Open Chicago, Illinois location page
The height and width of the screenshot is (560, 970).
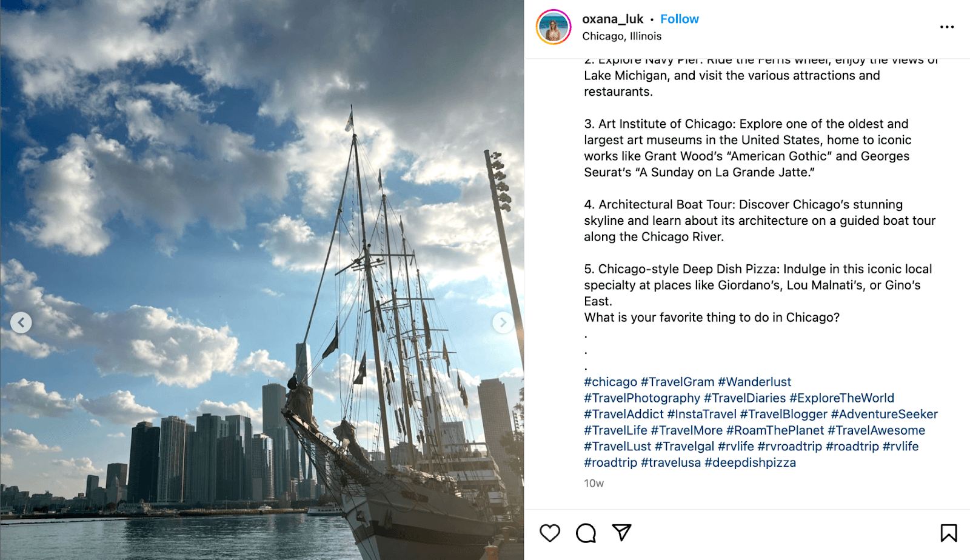coord(621,36)
